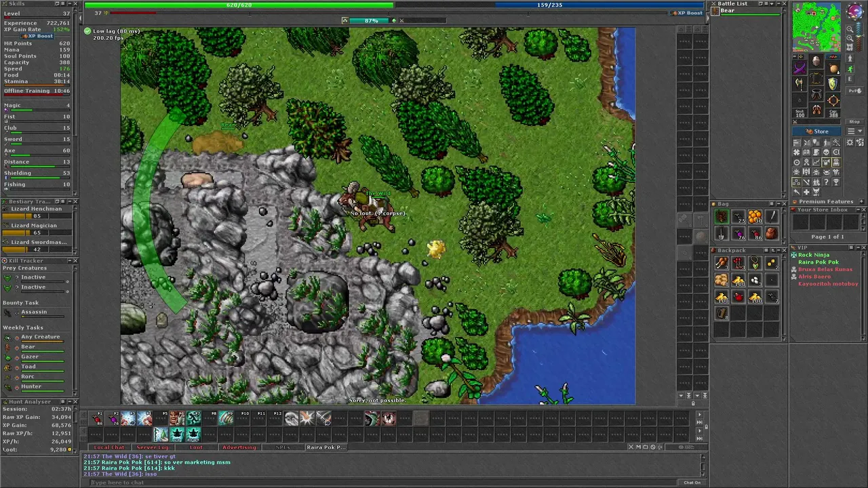
Task: Select the backpack container equipment slot
Action: pyautogui.click(x=833, y=68)
